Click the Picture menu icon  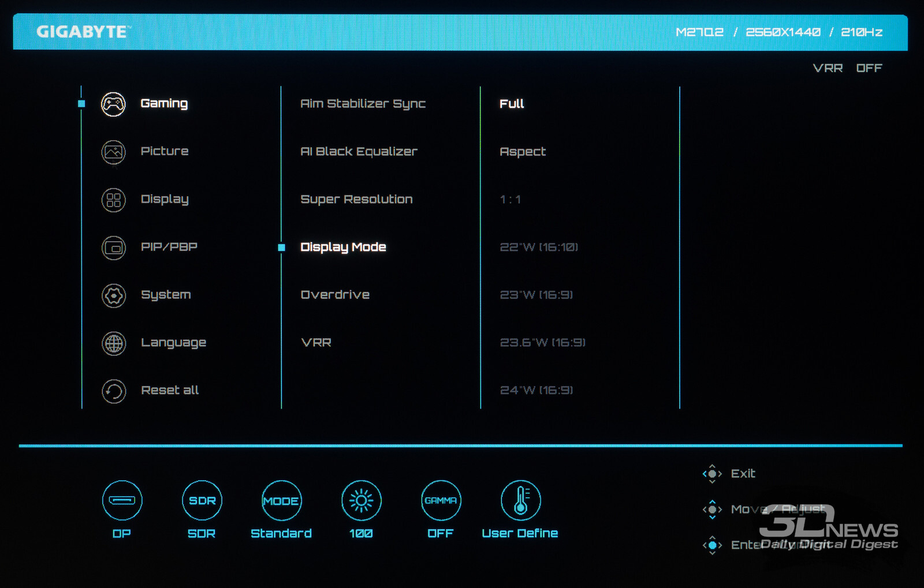113,152
